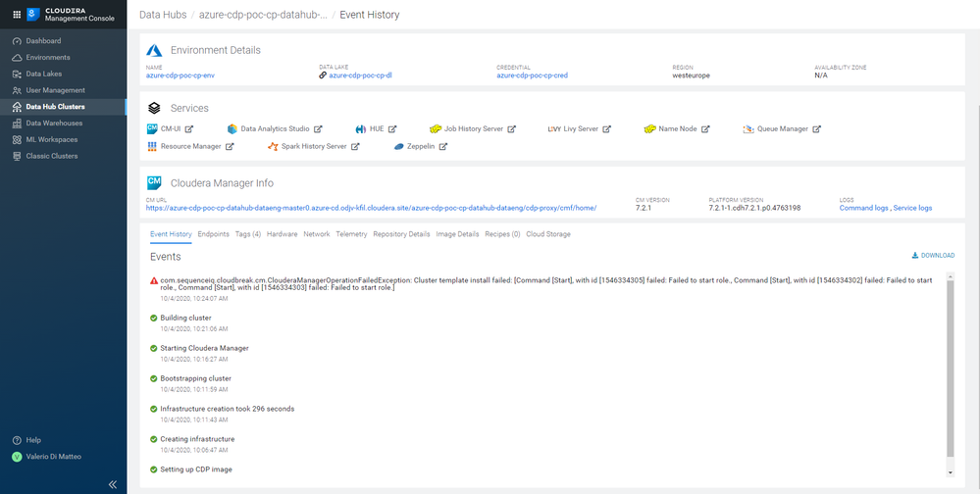Open the Cloudera Manager CM URL link
Image resolution: width=980 pixels, height=494 pixels.
pos(371,208)
